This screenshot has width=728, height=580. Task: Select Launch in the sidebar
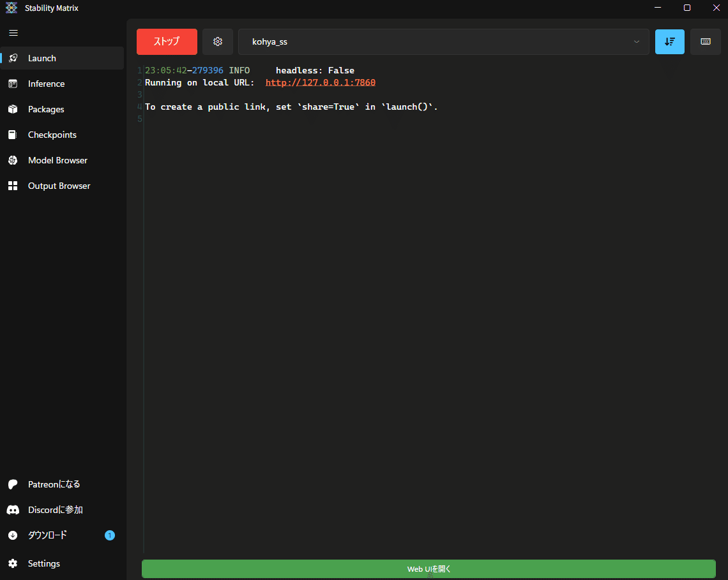62,58
